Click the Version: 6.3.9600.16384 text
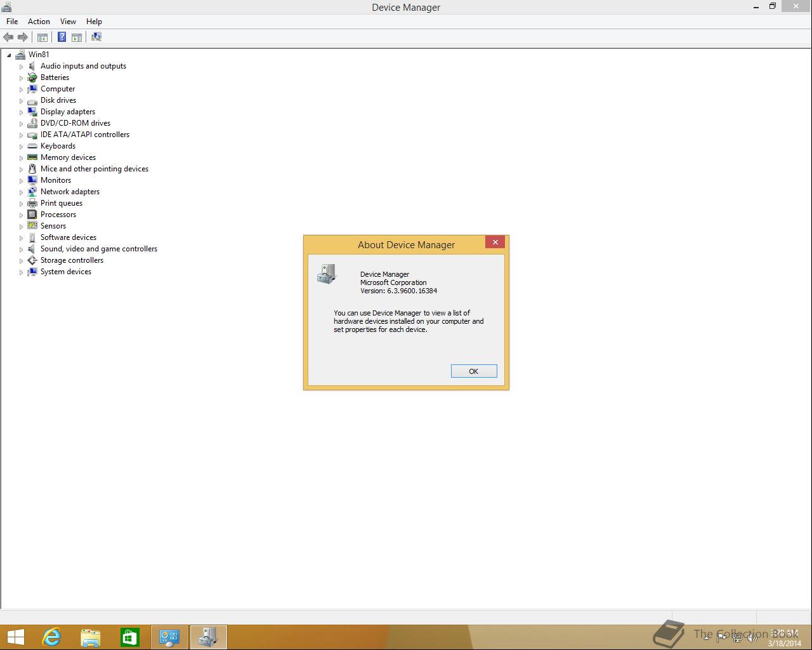812x650 pixels. [x=398, y=291]
